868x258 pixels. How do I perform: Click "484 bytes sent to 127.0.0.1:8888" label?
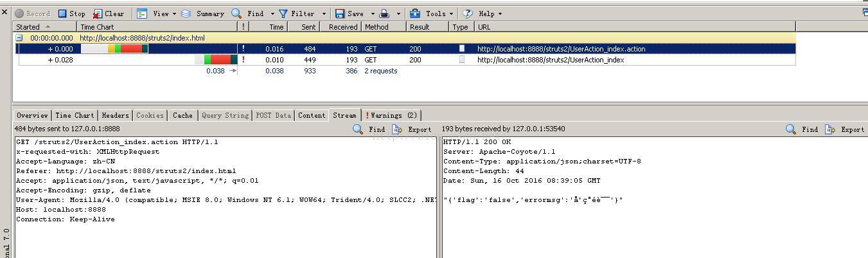[67, 129]
